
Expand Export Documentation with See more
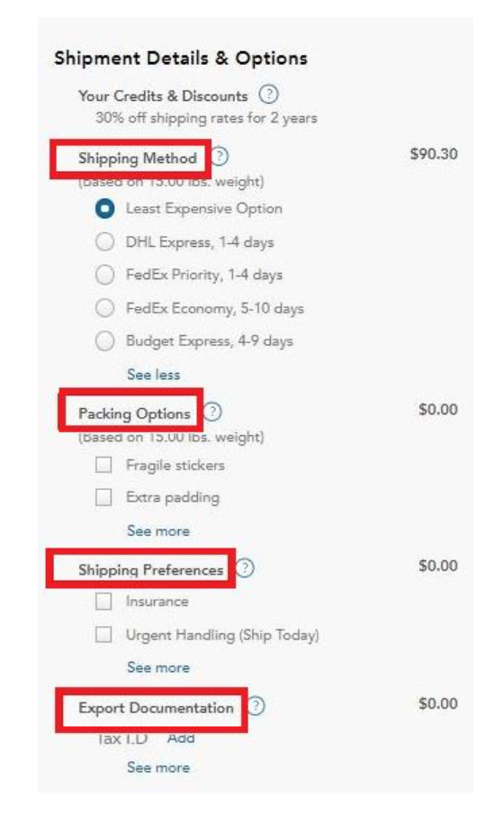click(x=158, y=767)
